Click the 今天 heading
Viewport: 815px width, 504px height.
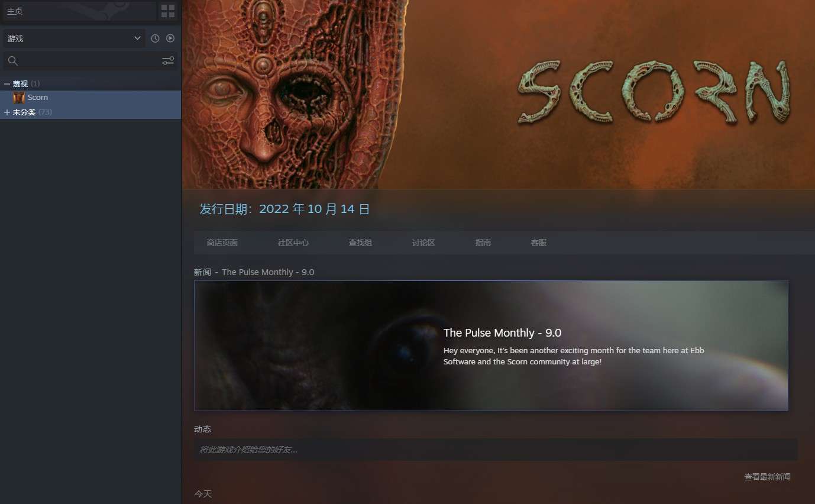[x=203, y=493]
